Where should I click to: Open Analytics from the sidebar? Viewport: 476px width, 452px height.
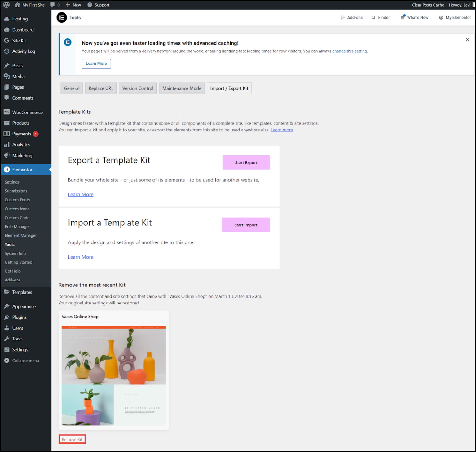tap(21, 144)
